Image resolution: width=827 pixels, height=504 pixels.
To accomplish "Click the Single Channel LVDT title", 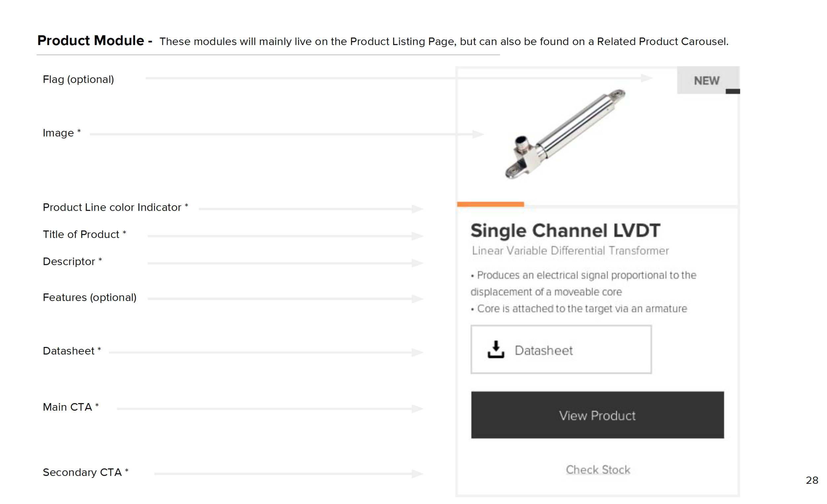I will click(x=565, y=231).
